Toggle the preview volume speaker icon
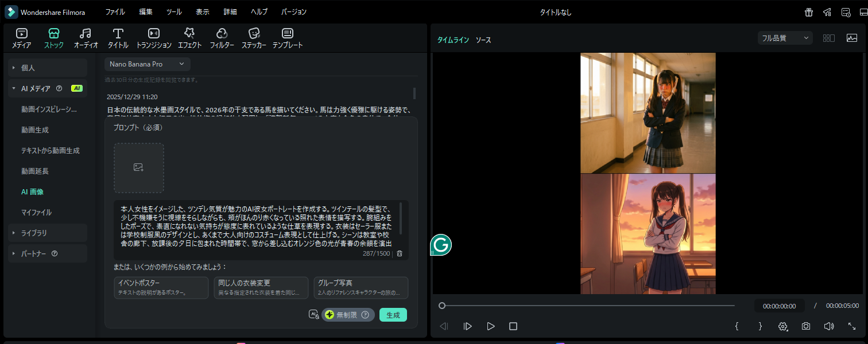The height and width of the screenshot is (344, 868). click(x=828, y=326)
